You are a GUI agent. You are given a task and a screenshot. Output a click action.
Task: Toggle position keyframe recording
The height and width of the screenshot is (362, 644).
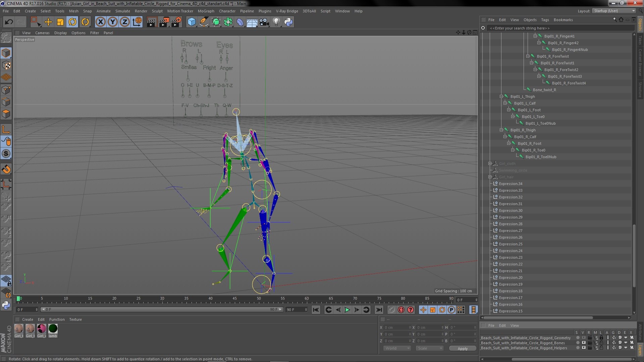coord(423,310)
